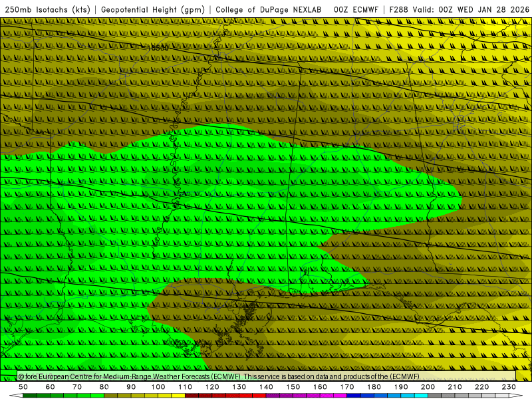Click the "Geopotential Height (gpm)" title text
Viewport: 532px width, 399px height.
point(153,10)
